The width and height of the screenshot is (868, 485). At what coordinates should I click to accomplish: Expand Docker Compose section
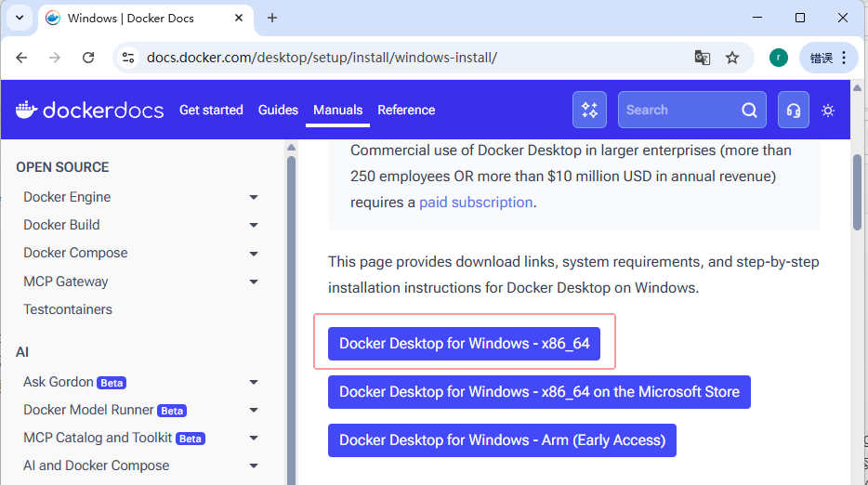254,254
